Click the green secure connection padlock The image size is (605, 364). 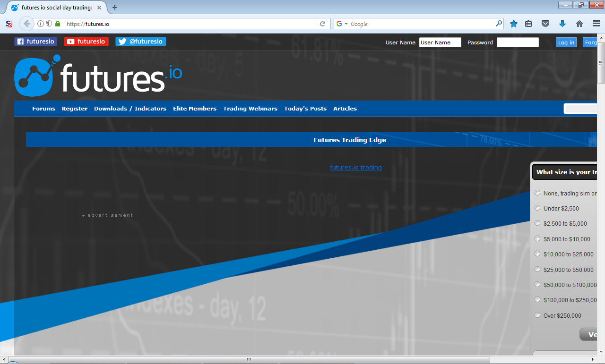coord(58,24)
